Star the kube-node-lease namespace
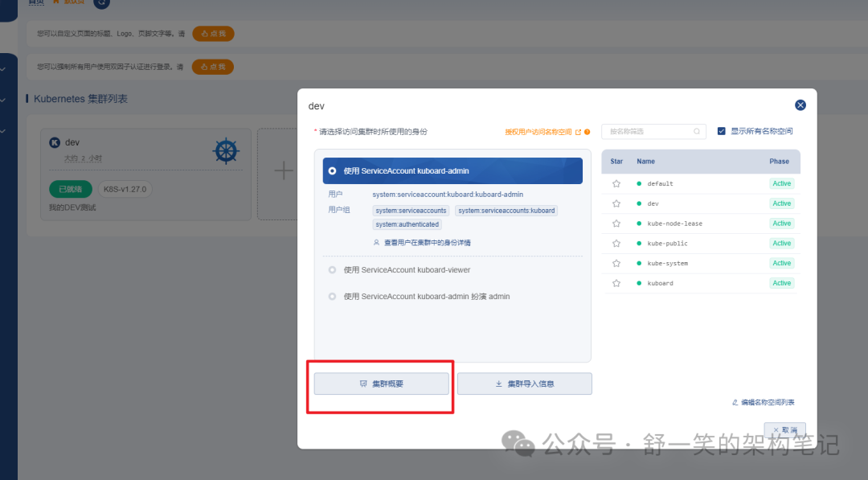 point(616,224)
